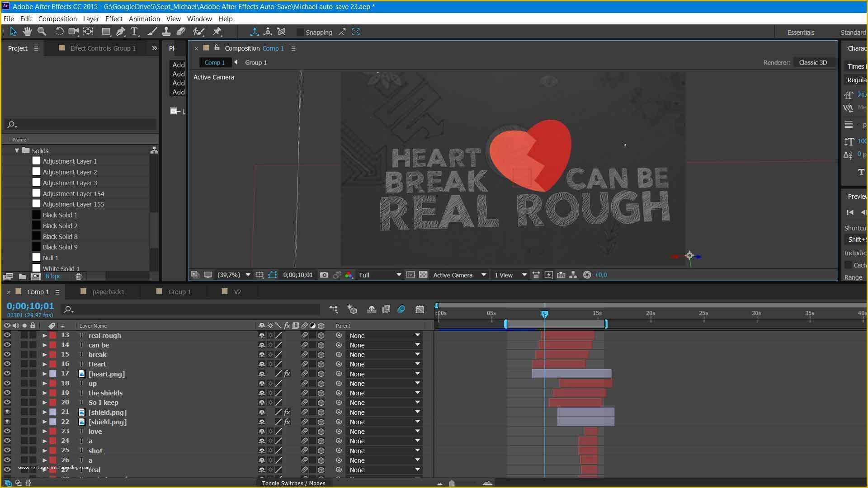Viewport: 868px width, 488px height.
Task: Expand the 'real rough' layer properties
Action: click(x=44, y=335)
